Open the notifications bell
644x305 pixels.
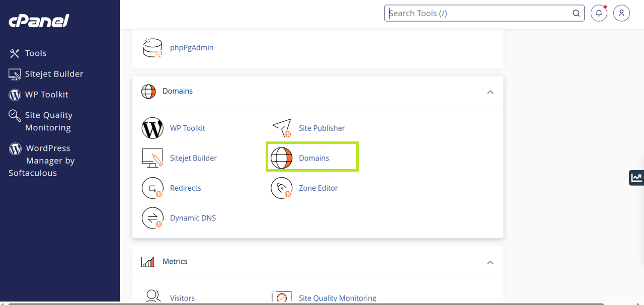(x=599, y=14)
